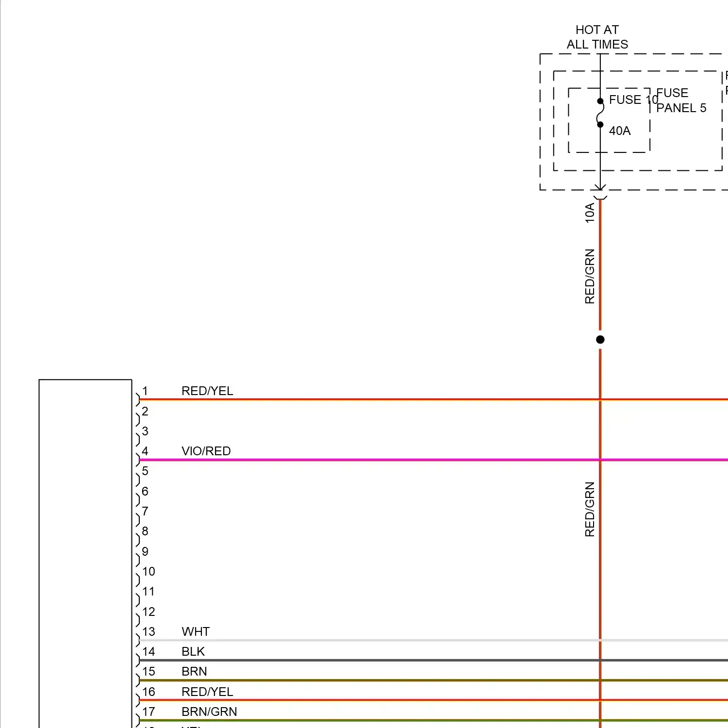Select pin number 14 on the connector
Image resolution: width=728 pixels, height=728 pixels.
[x=149, y=651]
